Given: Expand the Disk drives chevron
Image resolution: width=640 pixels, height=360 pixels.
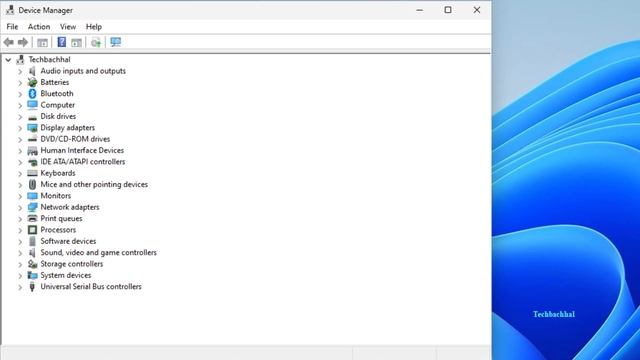Looking at the screenshot, I should (20, 117).
